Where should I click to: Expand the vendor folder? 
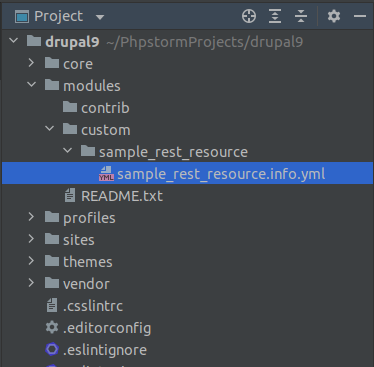click(31, 283)
